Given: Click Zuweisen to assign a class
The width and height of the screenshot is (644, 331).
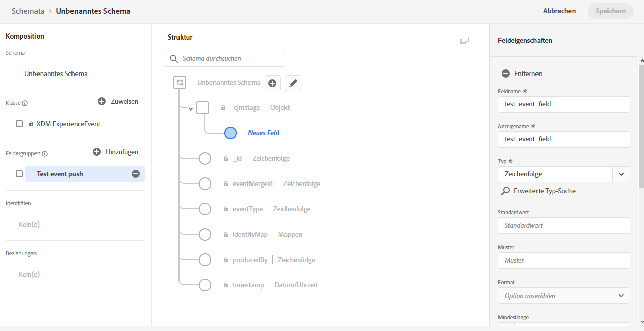Looking at the screenshot, I should (x=118, y=102).
